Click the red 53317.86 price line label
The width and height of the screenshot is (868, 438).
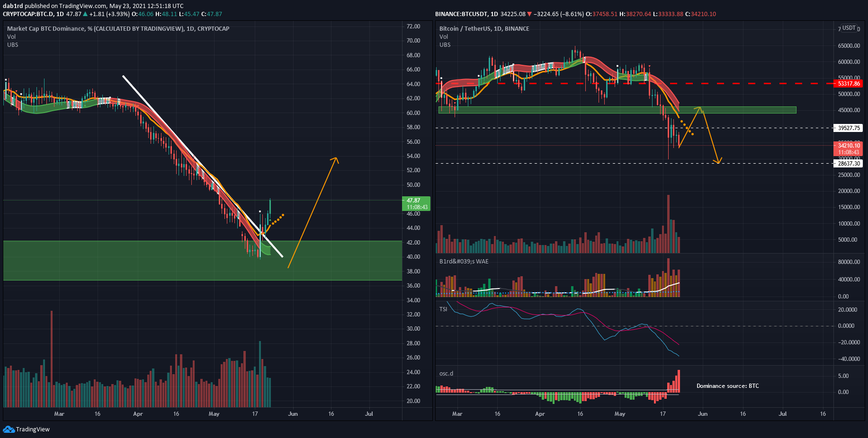click(849, 84)
